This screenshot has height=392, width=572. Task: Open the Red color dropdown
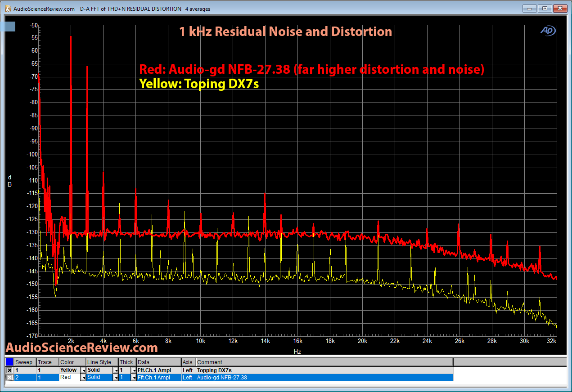click(x=83, y=377)
